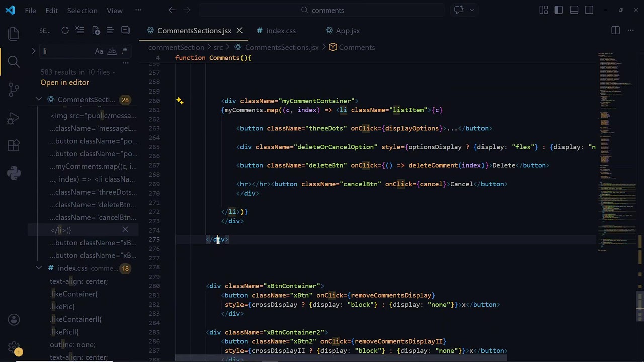
Task: View search results as tree
Action: [110, 31]
